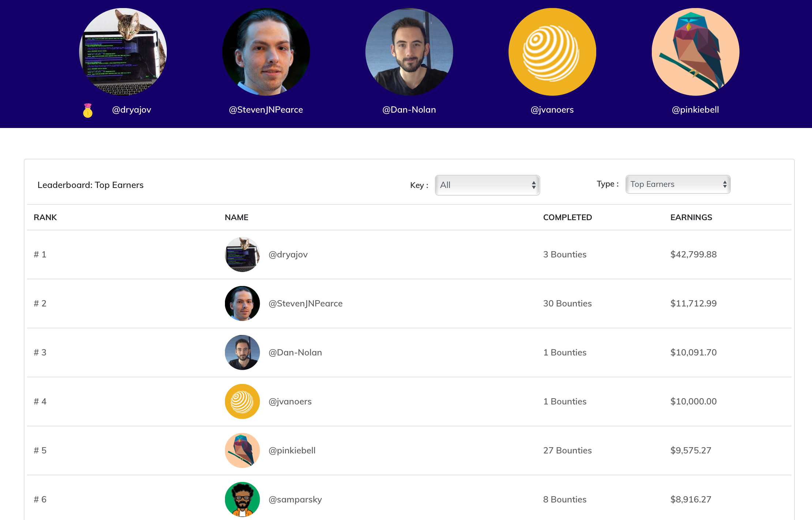Click the gold medal icon beside @dryajov
Viewport: 812px width, 520px height.
pos(88,110)
